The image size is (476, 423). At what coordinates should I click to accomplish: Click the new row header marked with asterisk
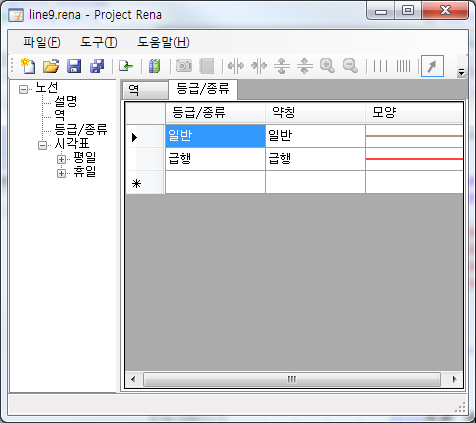pyautogui.click(x=145, y=182)
